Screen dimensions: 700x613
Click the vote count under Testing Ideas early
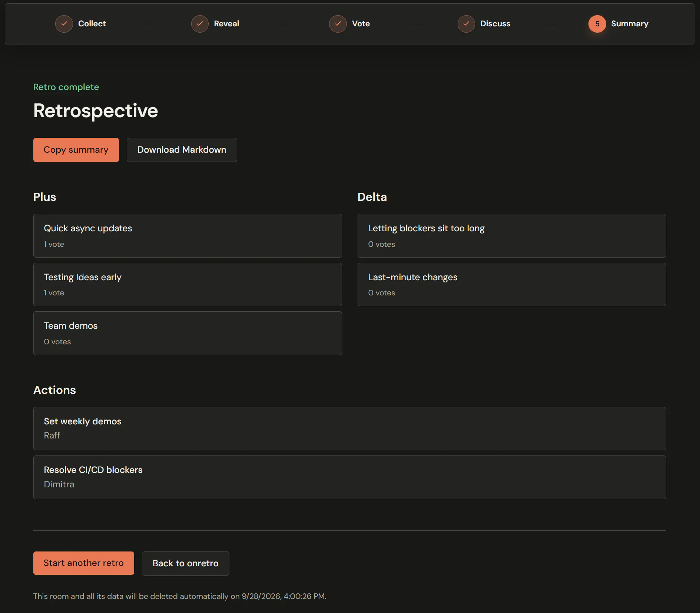click(x=54, y=293)
